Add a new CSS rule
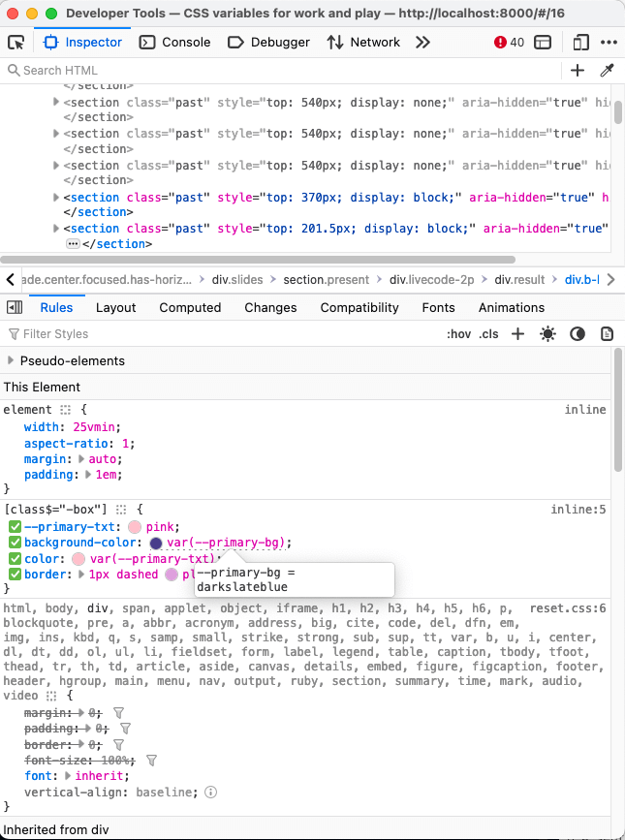The image size is (625, 840). 517,334
